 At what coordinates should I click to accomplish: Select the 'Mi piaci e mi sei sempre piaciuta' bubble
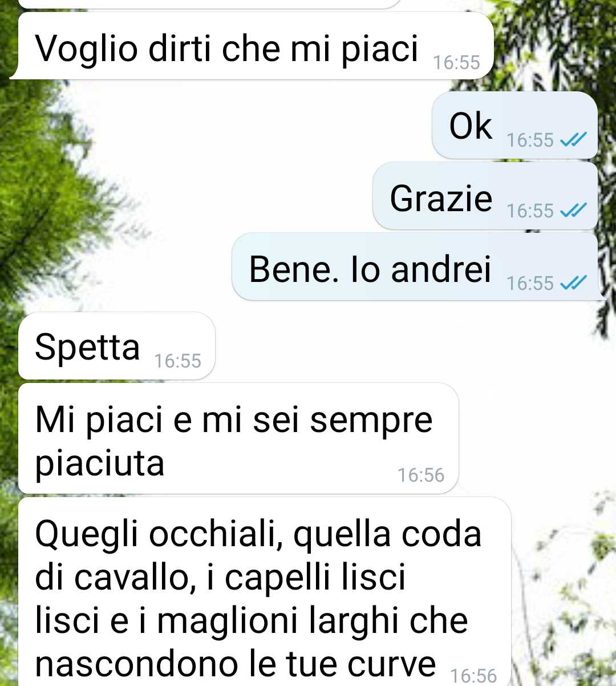point(238,438)
